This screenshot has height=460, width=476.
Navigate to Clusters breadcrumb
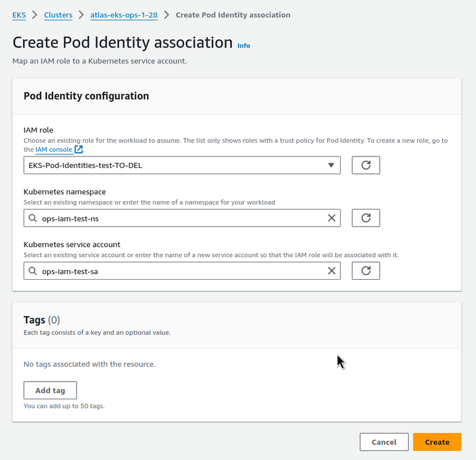(x=58, y=15)
